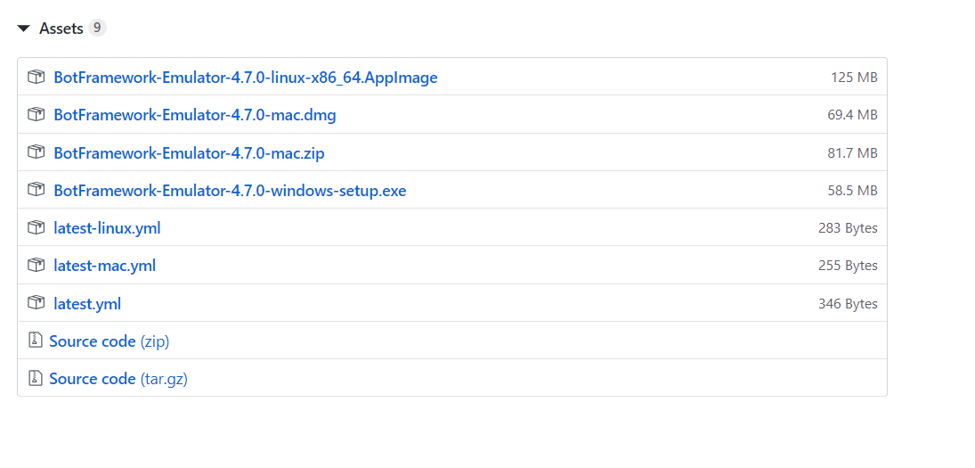Viewport: 975px width, 468px height.
Task: Click the Assets count badge showing 9
Action: point(97,28)
